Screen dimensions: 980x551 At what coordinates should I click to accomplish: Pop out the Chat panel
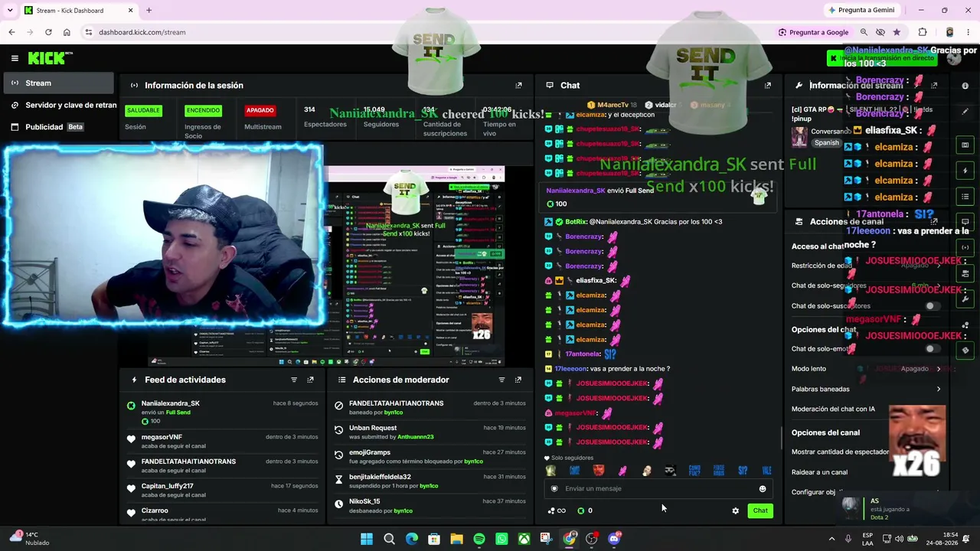click(768, 85)
